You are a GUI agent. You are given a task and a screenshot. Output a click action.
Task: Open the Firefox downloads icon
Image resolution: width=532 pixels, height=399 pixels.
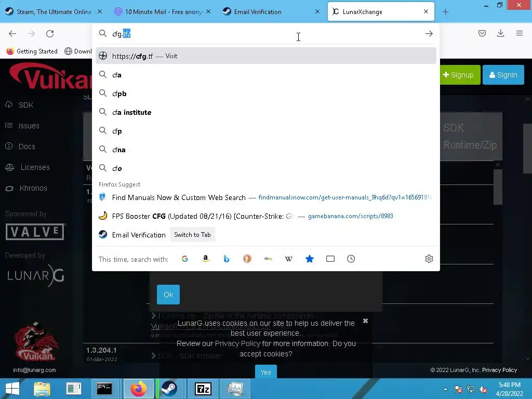click(500, 33)
